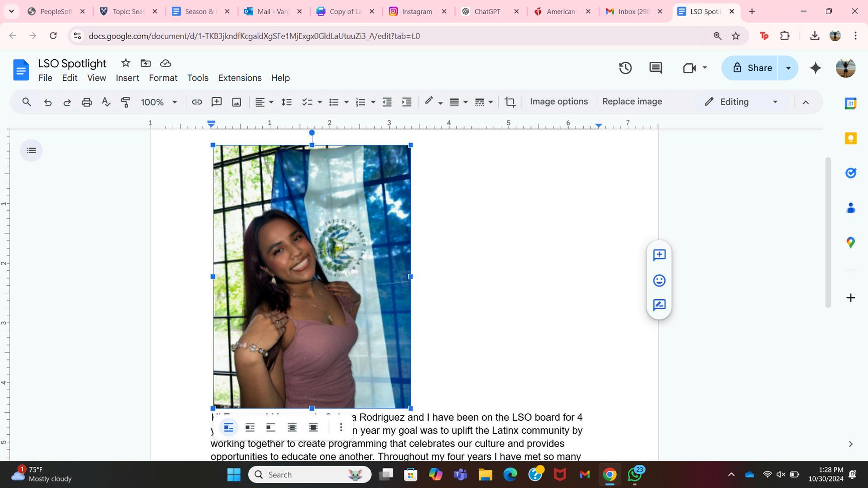Click Replace image

point(632,101)
